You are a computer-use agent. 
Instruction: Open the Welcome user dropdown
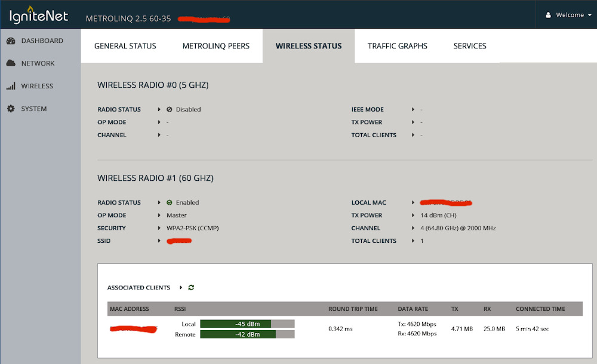(569, 15)
